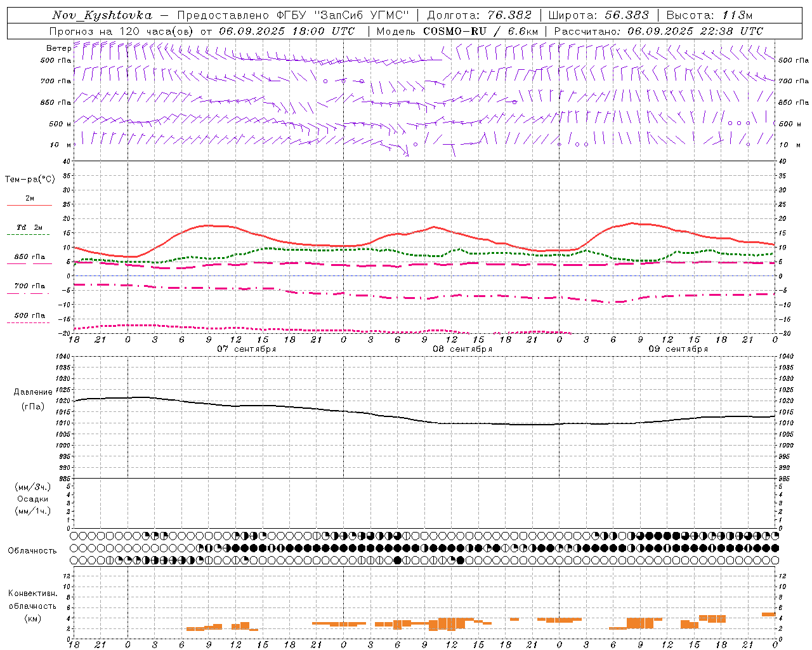Click the 09 сентября date label
Image resolution: width=812 pixels, height=650 pixels.
(x=678, y=349)
